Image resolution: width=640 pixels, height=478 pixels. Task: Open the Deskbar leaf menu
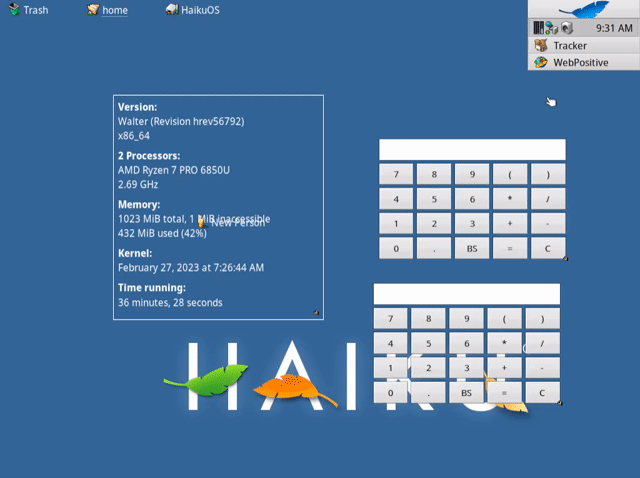coord(584,9)
